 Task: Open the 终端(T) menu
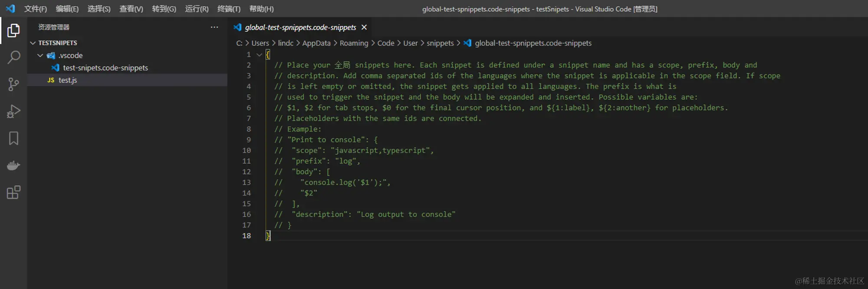click(x=229, y=9)
